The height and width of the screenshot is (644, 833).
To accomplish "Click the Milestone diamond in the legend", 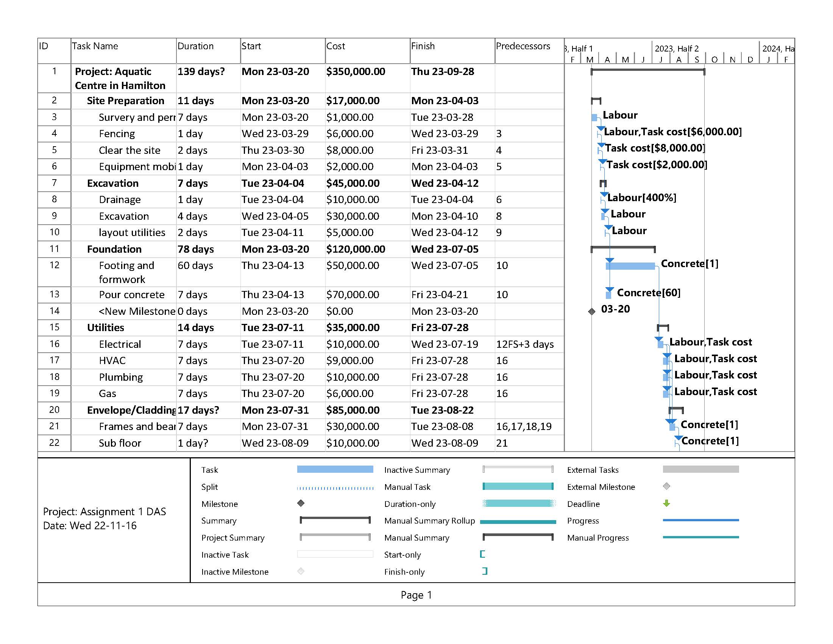I will point(301,503).
